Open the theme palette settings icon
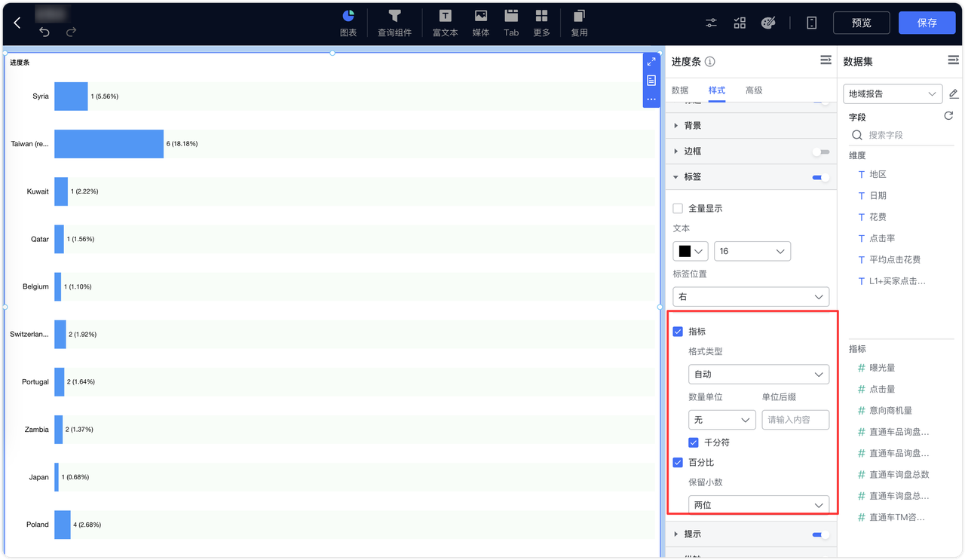Image resolution: width=965 pixels, height=560 pixels. click(768, 23)
